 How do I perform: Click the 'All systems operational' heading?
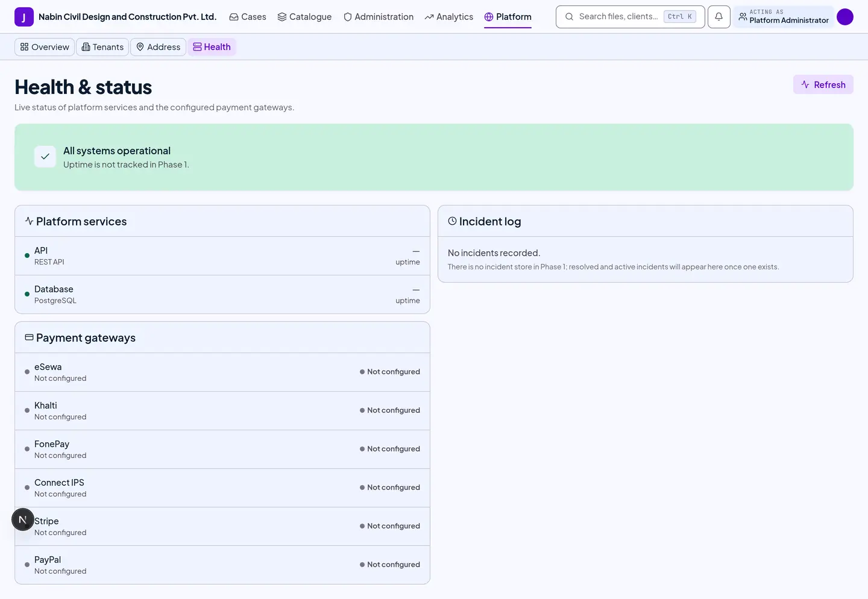tap(117, 151)
